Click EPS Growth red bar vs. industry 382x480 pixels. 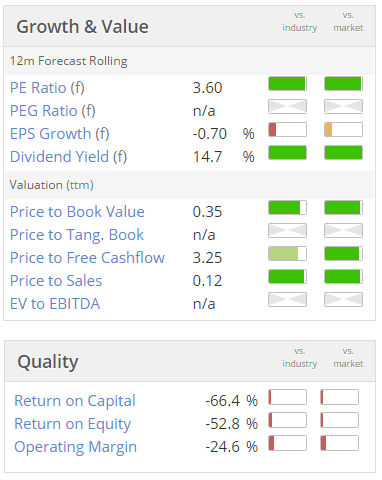pos(287,130)
